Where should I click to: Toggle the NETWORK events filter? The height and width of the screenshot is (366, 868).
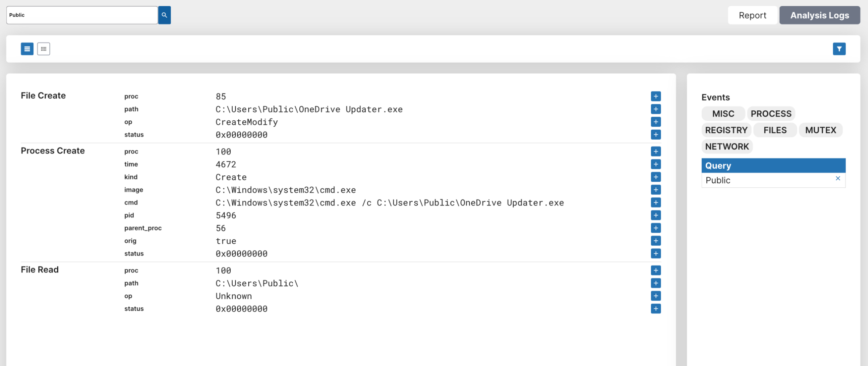click(727, 146)
